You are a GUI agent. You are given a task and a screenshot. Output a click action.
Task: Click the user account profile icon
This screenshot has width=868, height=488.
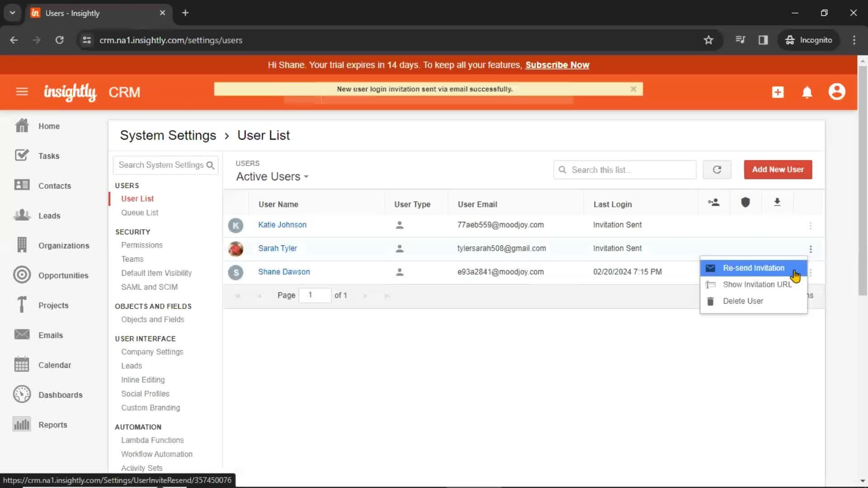[x=838, y=92]
